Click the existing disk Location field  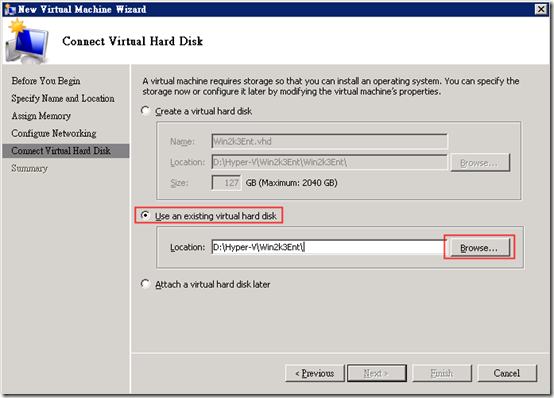point(329,247)
